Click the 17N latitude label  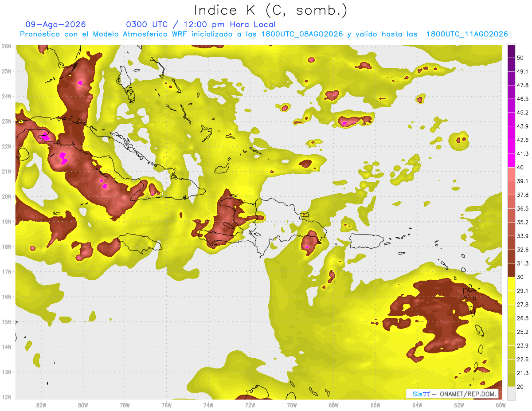click(x=6, y=272)
